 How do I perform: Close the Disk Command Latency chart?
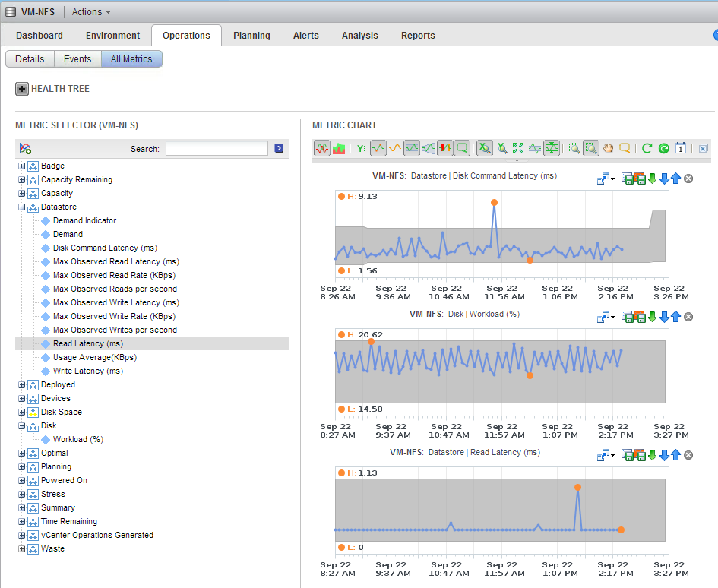pos(688,179)
